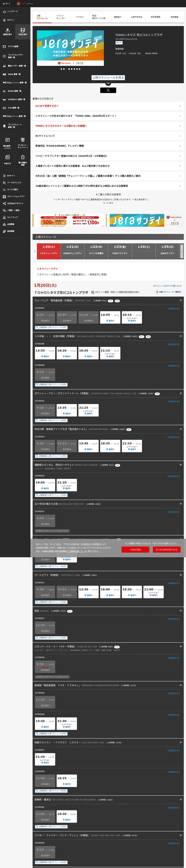
Task: Click the JERAサンデイ hero banner image
Action: (x=70, y=48)
